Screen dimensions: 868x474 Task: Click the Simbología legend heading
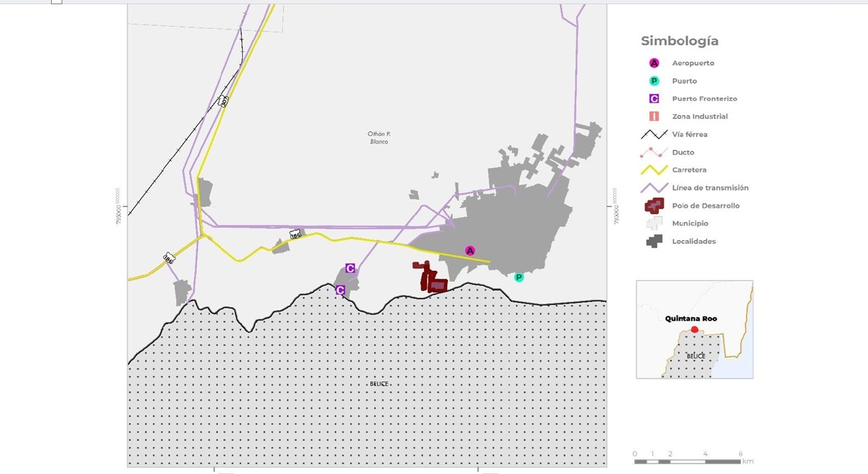click(x=679, y=41)
